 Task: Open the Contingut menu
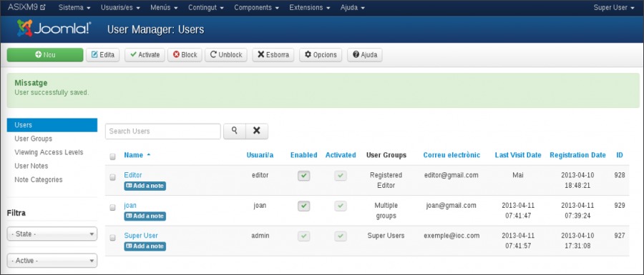pos(206,7)
